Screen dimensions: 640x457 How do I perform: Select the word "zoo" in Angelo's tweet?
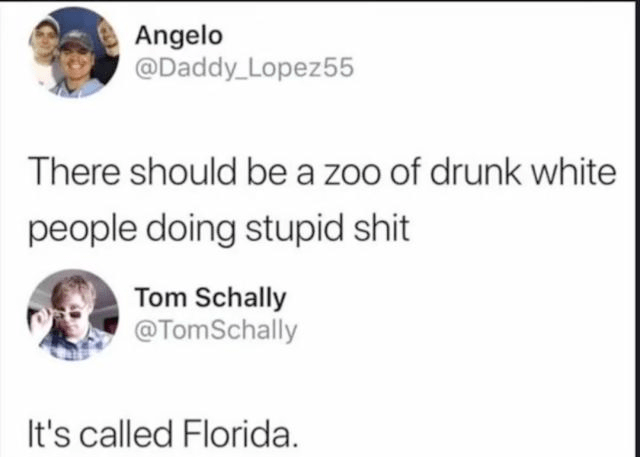coord(352,172)
